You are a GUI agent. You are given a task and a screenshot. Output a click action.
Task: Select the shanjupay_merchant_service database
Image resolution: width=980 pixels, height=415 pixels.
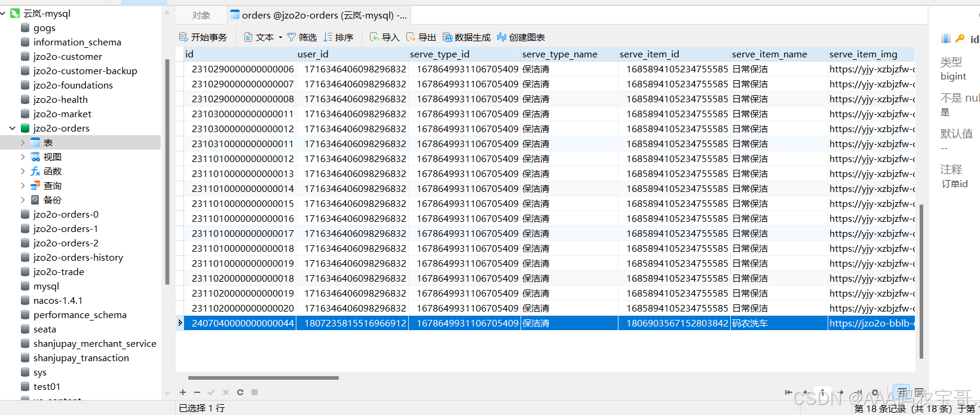click(x=88, y=343)
